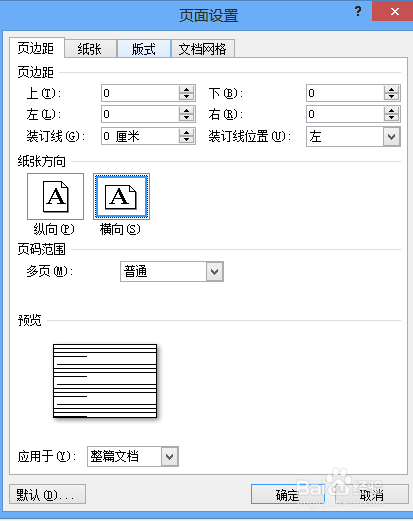The height and width of the screenshot is (521, 413).
Task: Click the gutter 装订线 input field
Action: coord(140,136)
